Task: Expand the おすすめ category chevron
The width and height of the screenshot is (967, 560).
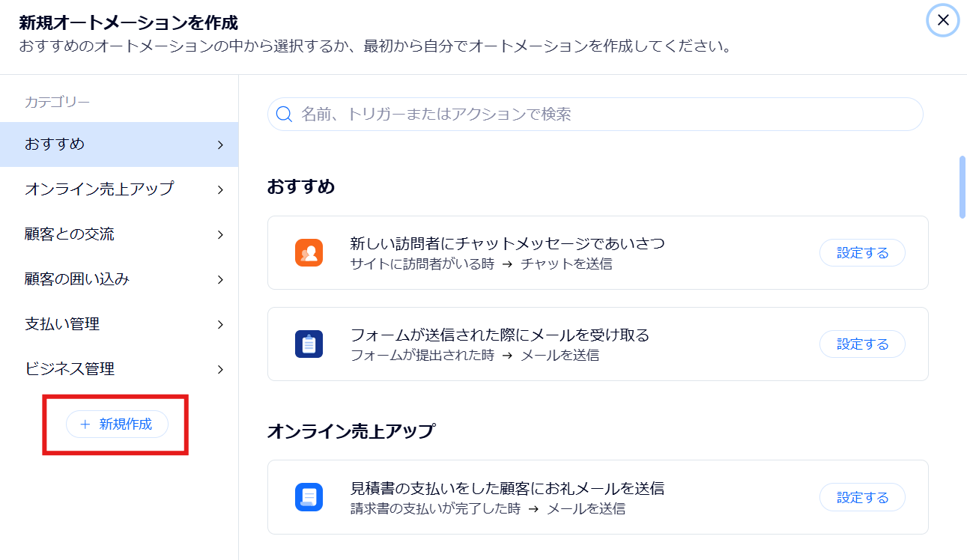Action: coord(220,144)
